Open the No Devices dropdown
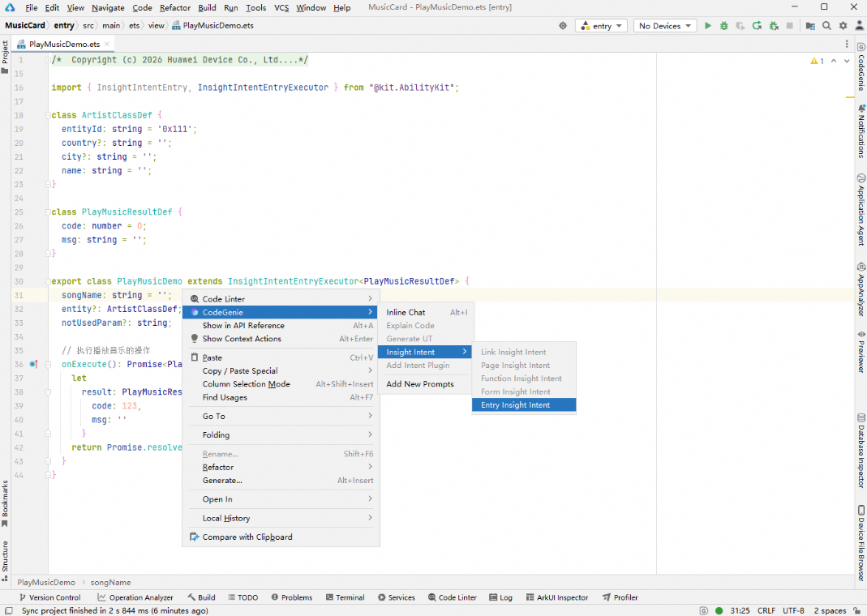 664,26
